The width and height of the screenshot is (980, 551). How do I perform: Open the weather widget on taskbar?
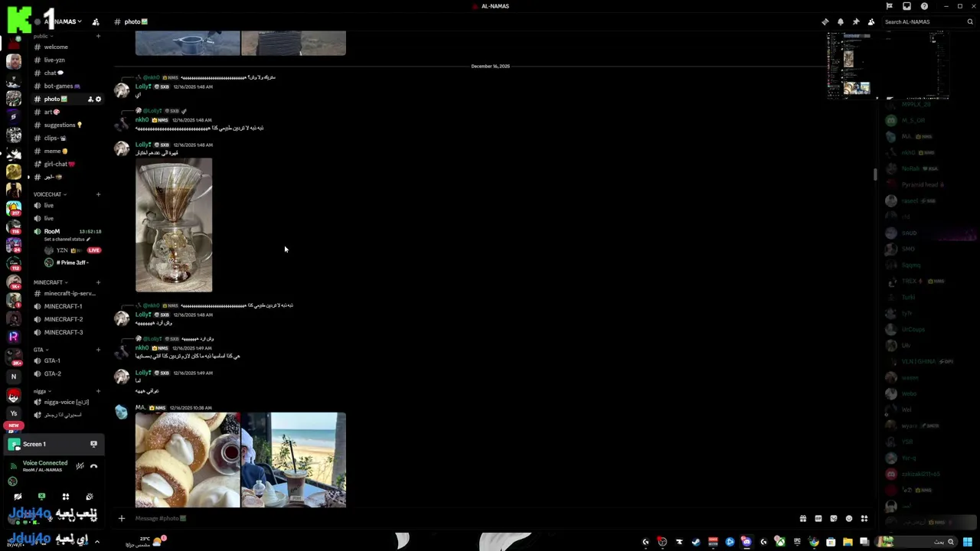coord(147,541)
